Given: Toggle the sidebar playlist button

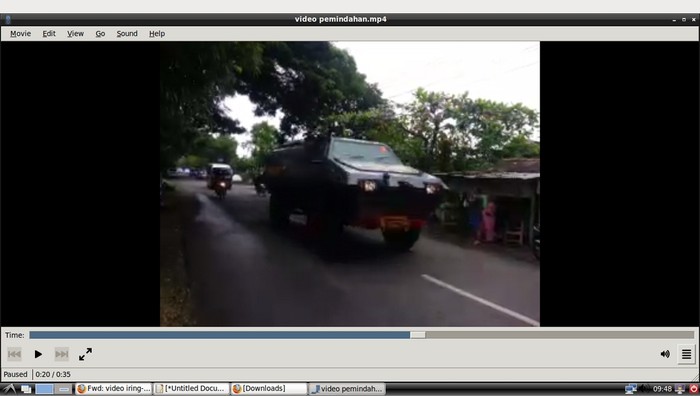Looking at the screenshot, I should coord(686,354).
